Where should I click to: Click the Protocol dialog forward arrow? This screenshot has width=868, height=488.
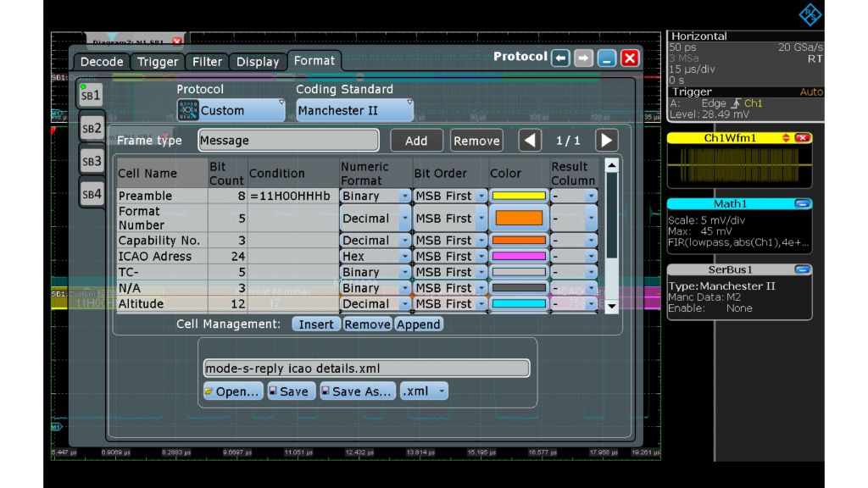583,58
